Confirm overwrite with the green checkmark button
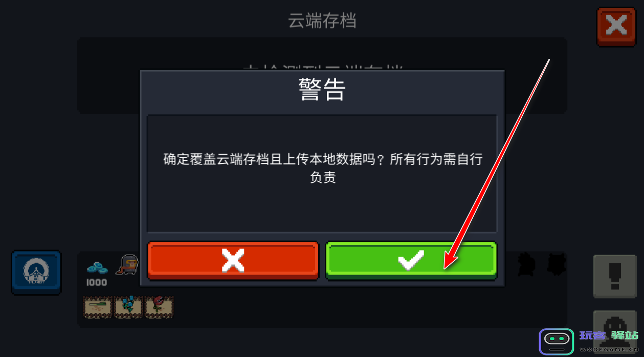Screen dimensions: 644x357 (x=411, y=261)
